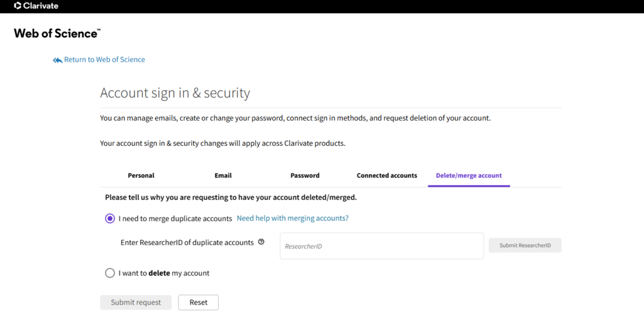Click the double back-arrow return icon
Image resolution: width=644 pixels, height=335 pixels.
pyautogui.click(x=57, y=60)
